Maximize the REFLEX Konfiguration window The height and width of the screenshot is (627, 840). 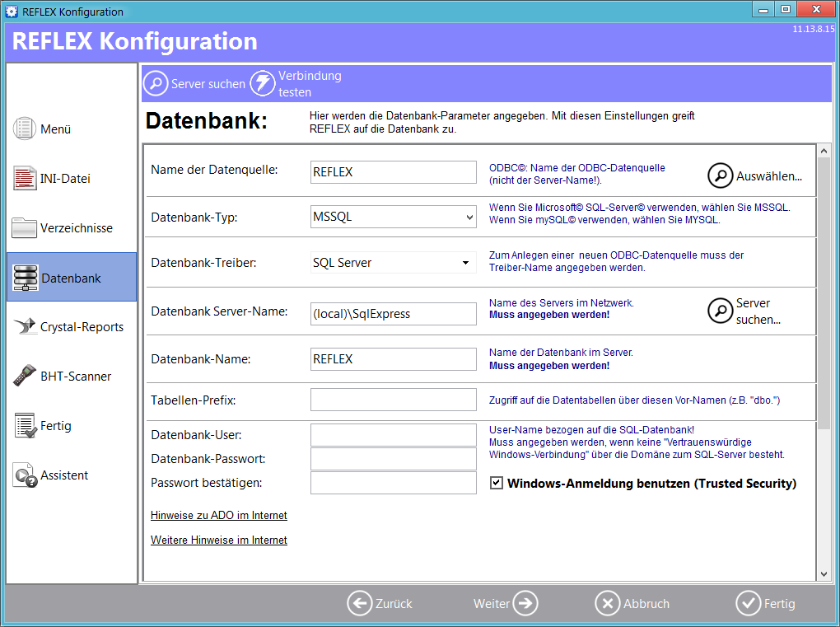click(786, 9)
